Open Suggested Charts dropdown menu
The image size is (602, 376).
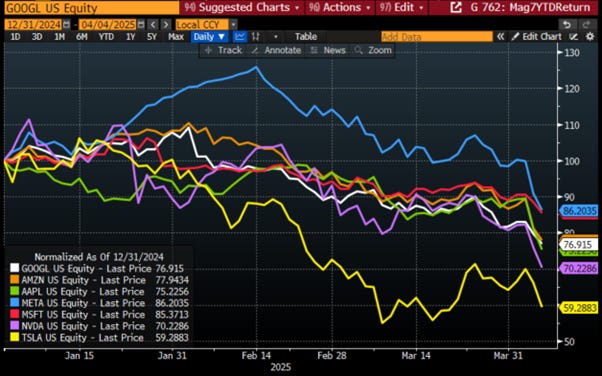[242, 7]
